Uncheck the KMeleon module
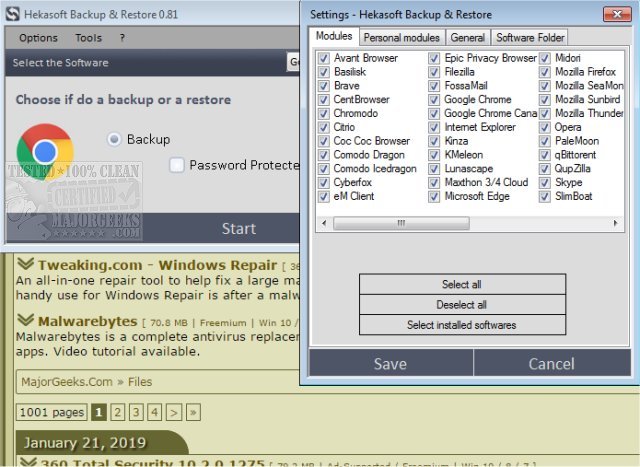Viewport: 640px width, 467px height. pyautogui.click(x=434, y=155)
